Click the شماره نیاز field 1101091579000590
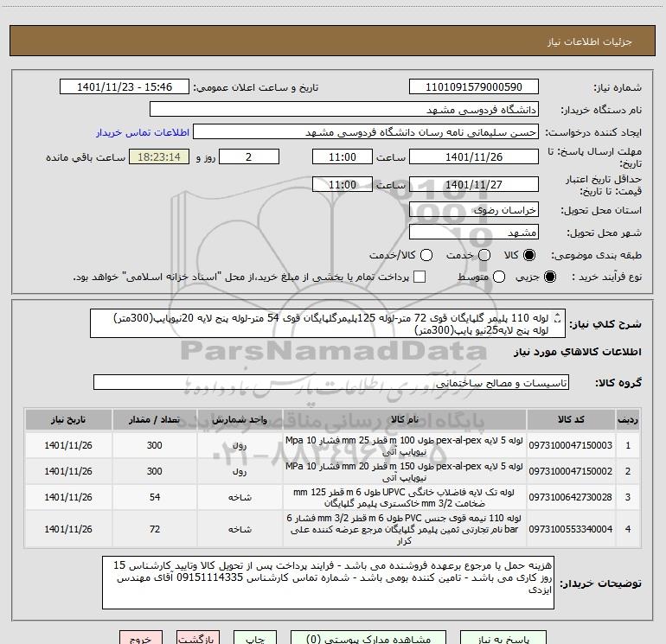Image resolution: width=666 pixels, height=644 pixels. [474, 87]
